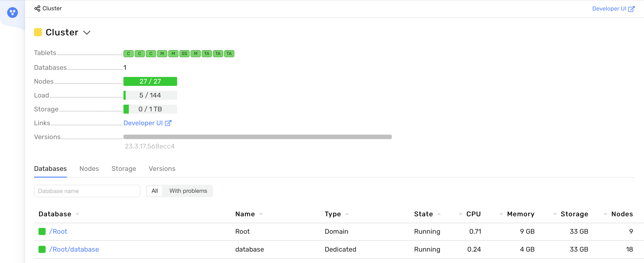The width and height of the screenshot is (644, 263).
Task: Open the Name column sort dropdown
Action: [x=261, y=214]
